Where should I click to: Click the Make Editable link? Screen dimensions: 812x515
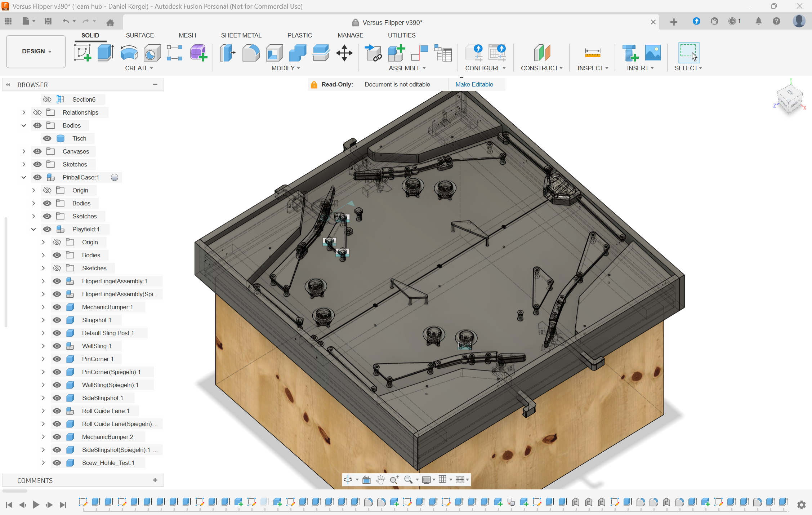(474, 84)
